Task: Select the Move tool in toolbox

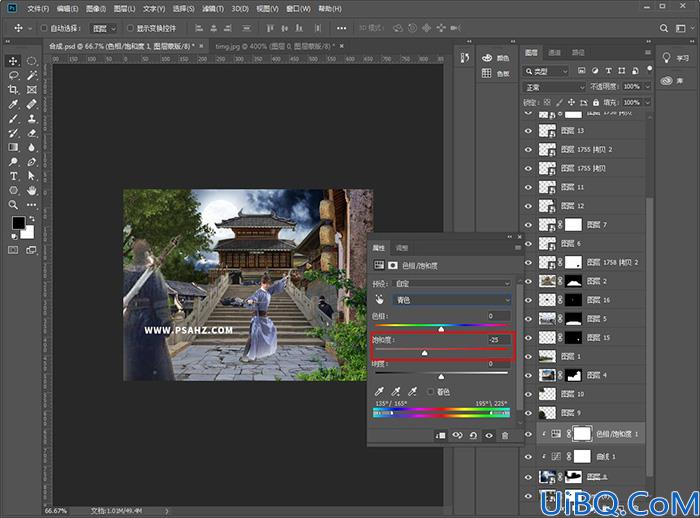Action: 13,61
